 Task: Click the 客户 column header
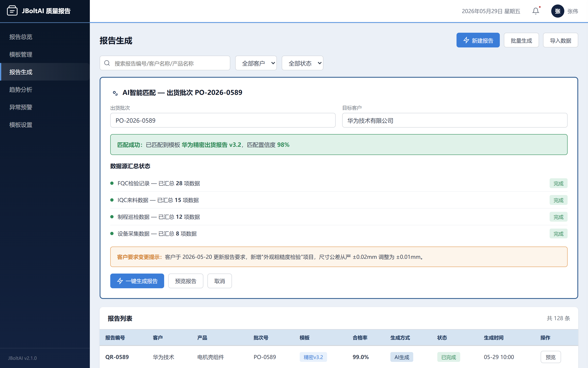click(x=158, y=338)
